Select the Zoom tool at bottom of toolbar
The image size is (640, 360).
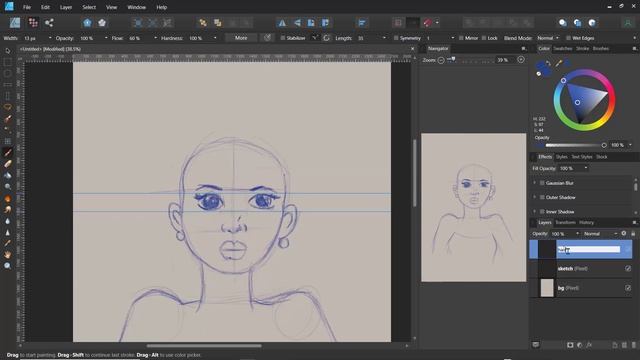click(7, 266)
